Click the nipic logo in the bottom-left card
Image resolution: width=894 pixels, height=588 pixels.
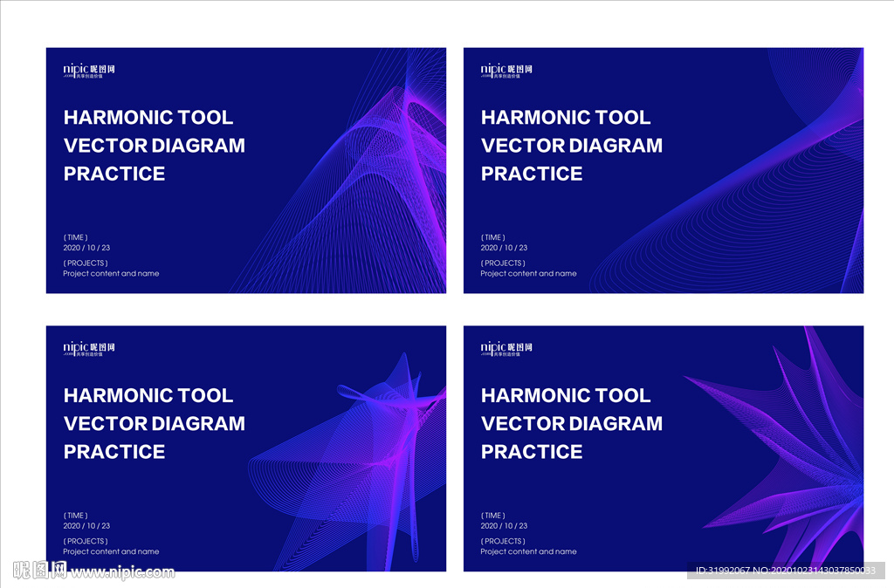[x=89, y=349]
